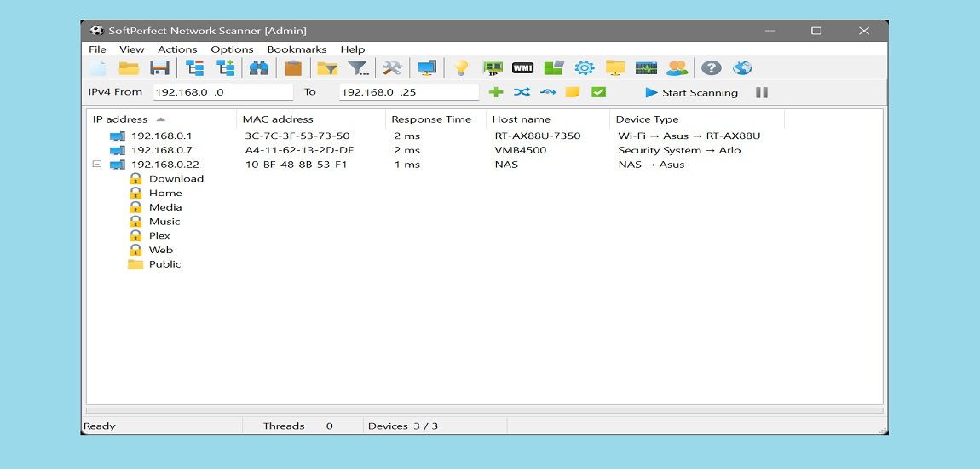Open the Help menu
The width and height of the screenshot is (980, 469).
coord(353,49)
